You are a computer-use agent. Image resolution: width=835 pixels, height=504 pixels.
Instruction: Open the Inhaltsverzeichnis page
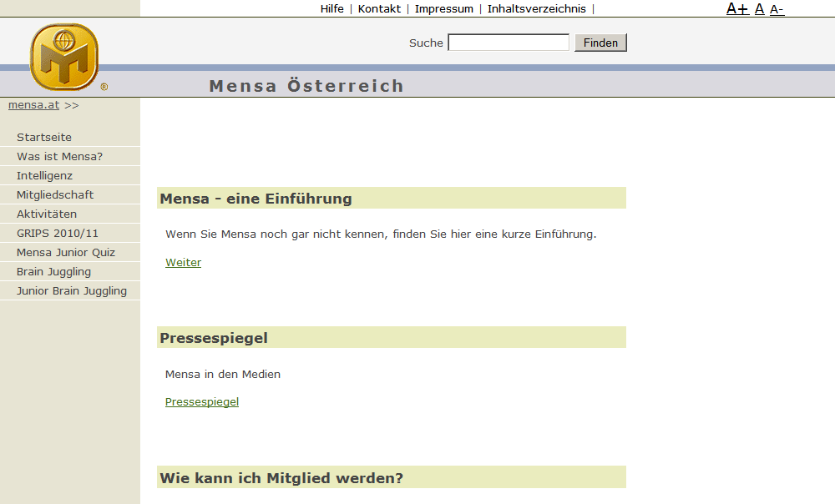[x=536, y=8]
